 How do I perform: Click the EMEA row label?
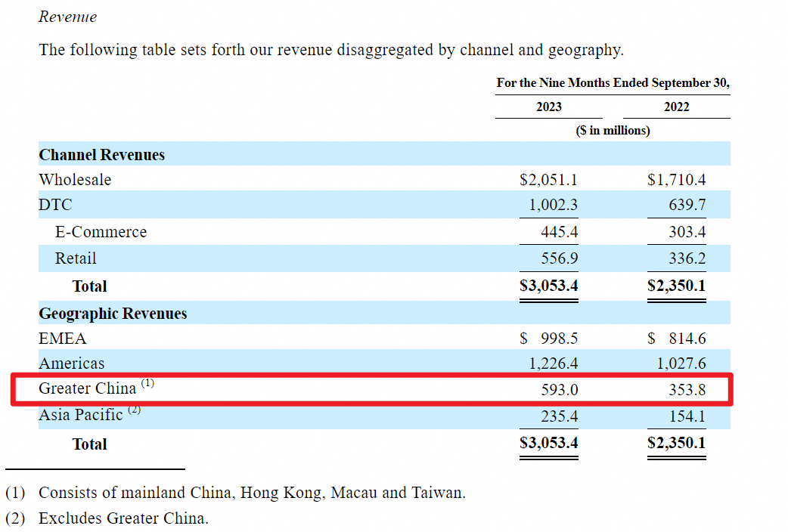pos(63,339)
